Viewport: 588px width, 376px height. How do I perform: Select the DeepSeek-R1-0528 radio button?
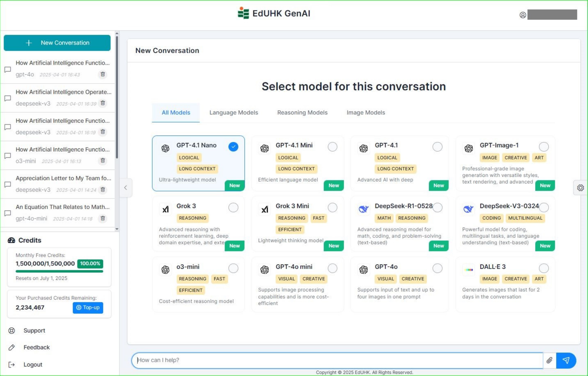pyautogui.click(x=437, y=208)
